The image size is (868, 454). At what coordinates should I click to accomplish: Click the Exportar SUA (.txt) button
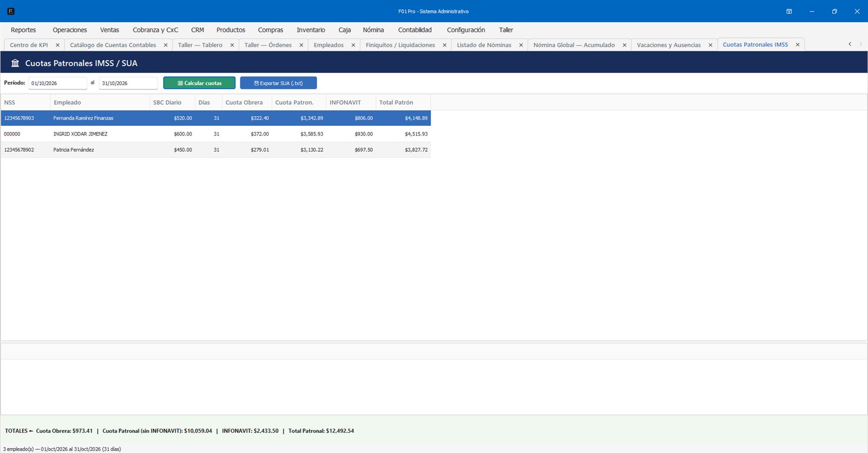(278, 83)
